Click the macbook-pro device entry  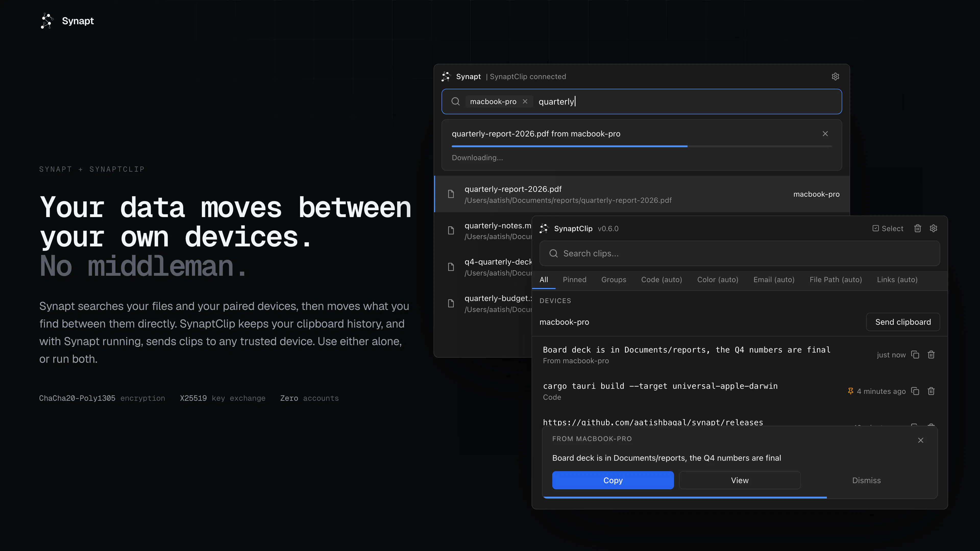click(564, 322)
